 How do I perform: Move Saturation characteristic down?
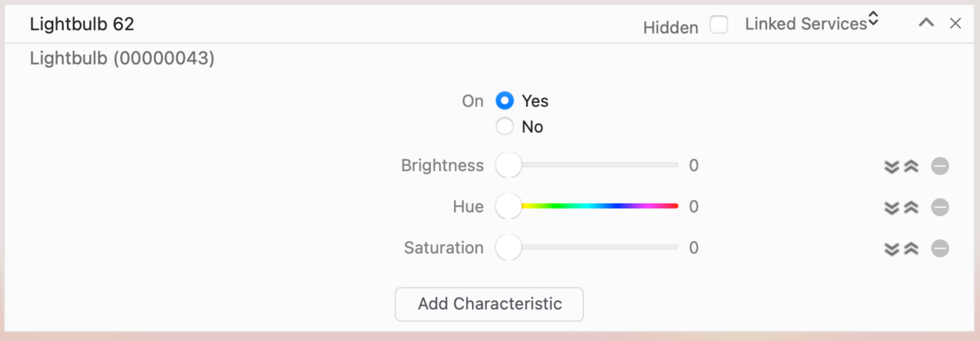click(x=892, y=249)
